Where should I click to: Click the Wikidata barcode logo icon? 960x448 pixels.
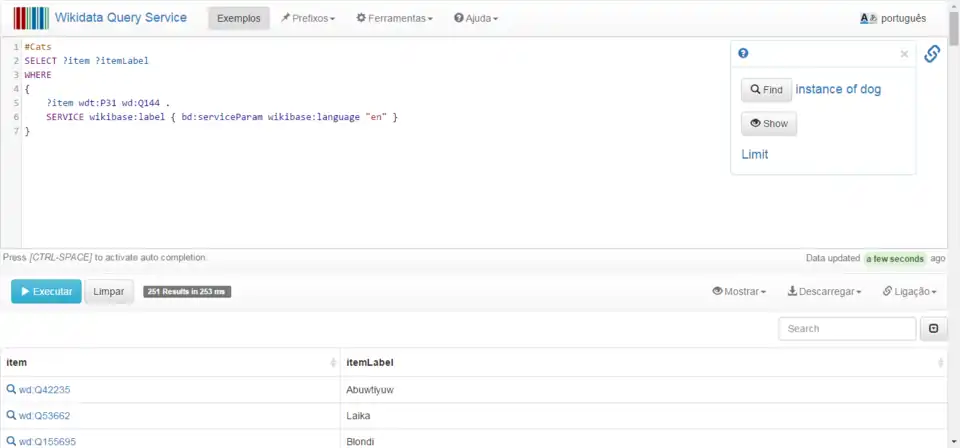(x=30, y=18)
